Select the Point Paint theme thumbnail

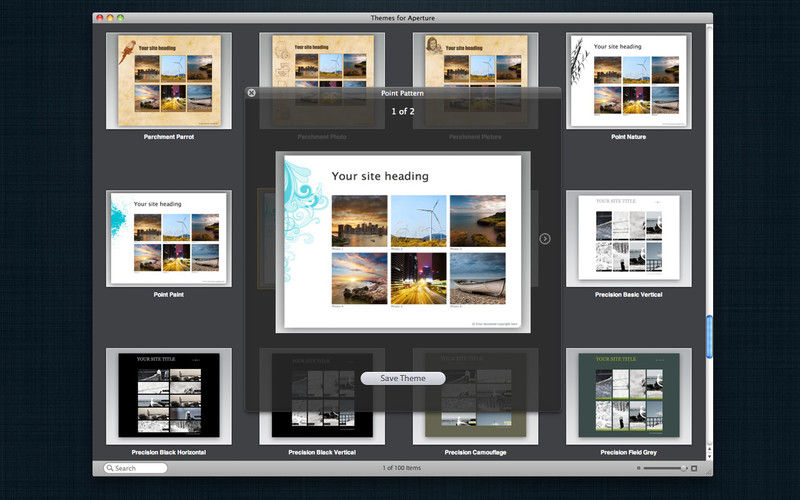(169, 238)
